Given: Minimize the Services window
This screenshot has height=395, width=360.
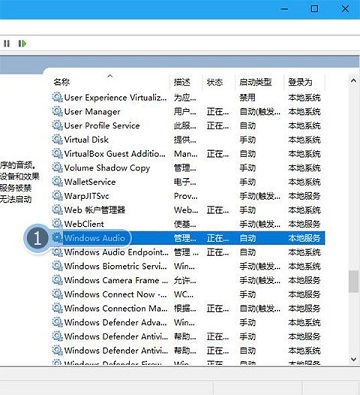Looking at the screenshot, I should [284, 9].
